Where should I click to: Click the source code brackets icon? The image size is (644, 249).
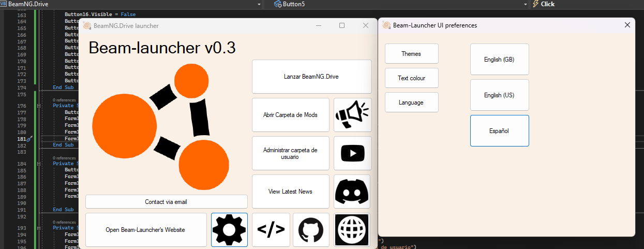[x=271, y=230]
